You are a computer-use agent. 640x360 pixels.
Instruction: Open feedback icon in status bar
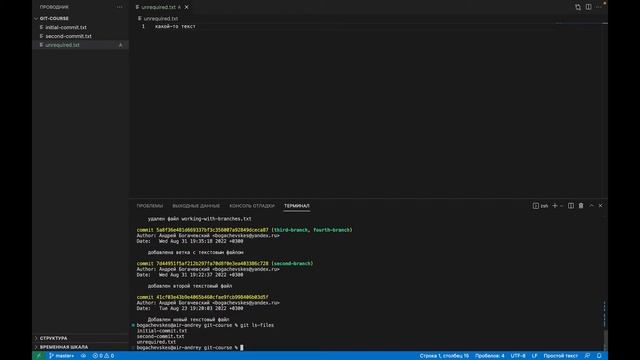coord(587,356)
